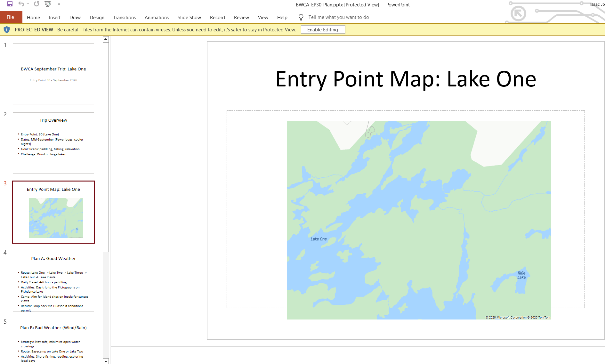Click the Save icon in quick access toolbar
This screenshot has width=605, height=364.
coord(10,4)
